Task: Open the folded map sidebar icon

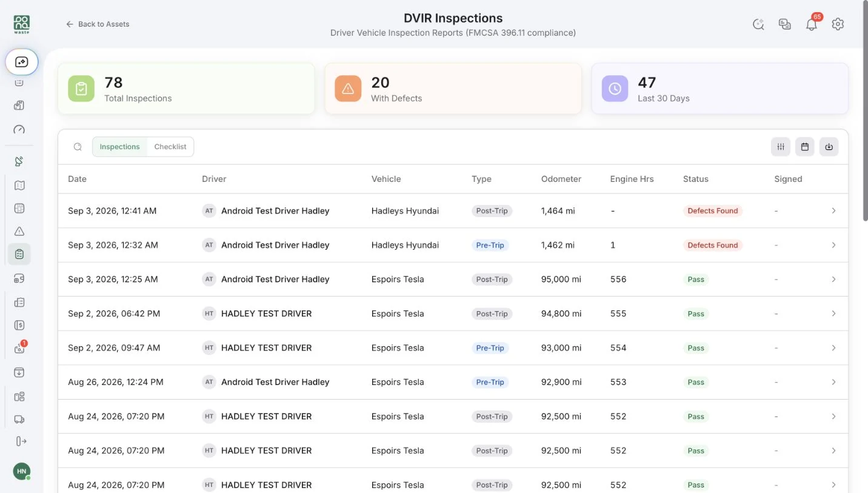Action: [19, 185]
